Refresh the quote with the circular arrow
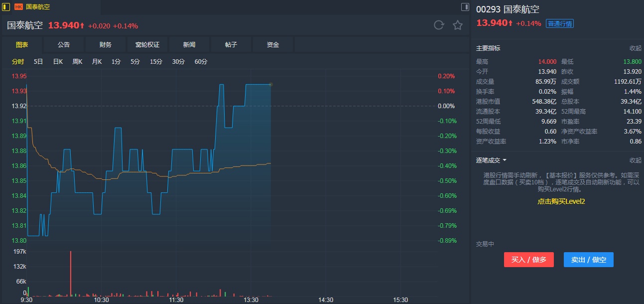 [439, 25]
